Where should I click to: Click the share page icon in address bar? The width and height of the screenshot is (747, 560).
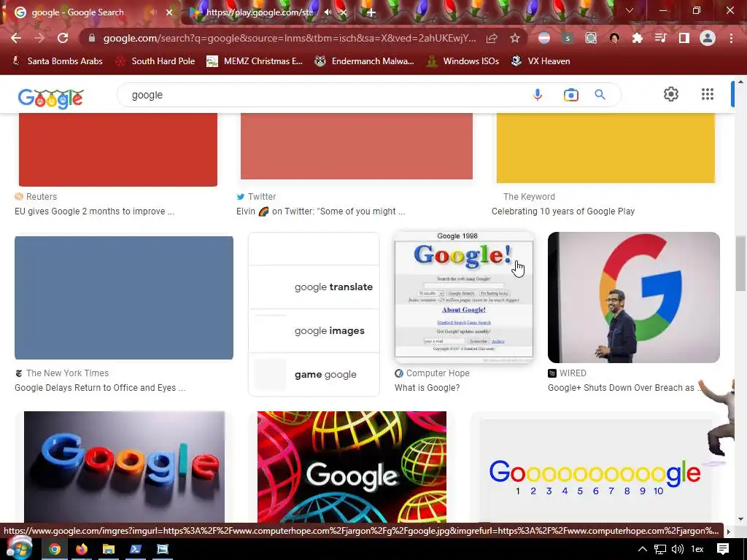coord(492,38)
